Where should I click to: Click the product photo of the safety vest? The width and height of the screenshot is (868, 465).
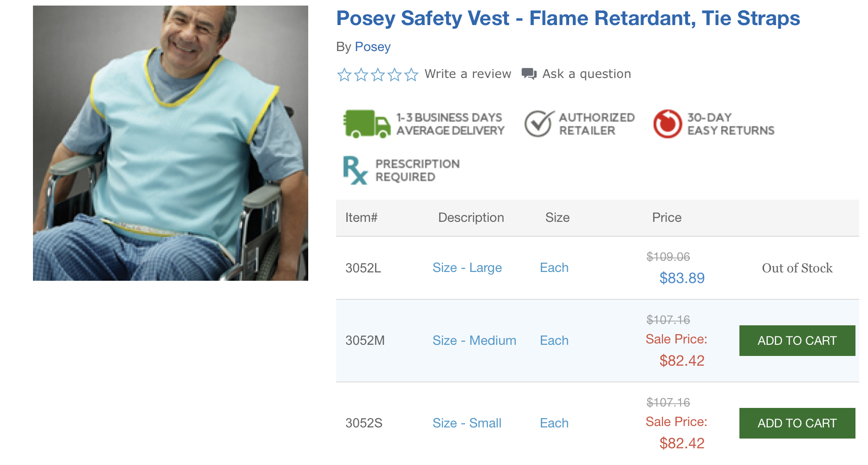pos(170,143)
